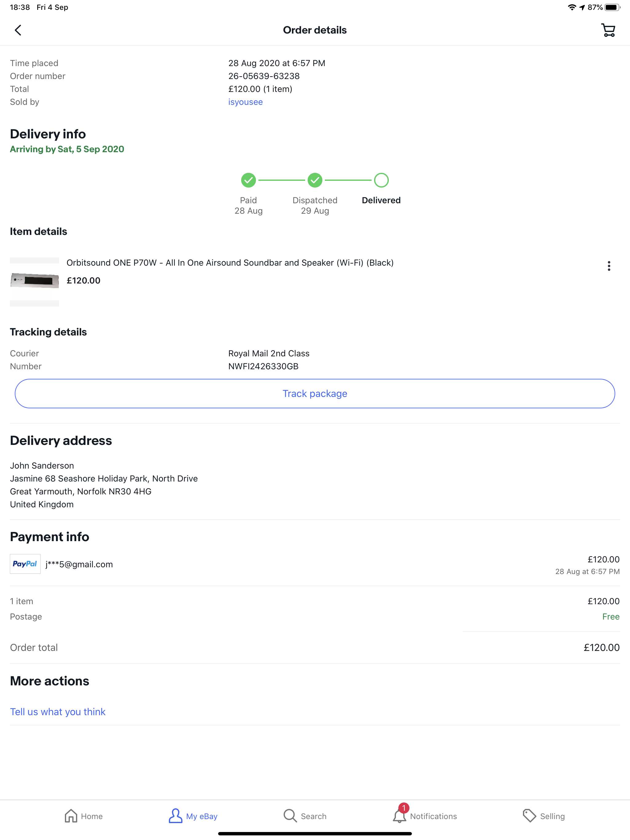Tap the red notification badge
Screen dimensions: 630x840
pos(404,808)
